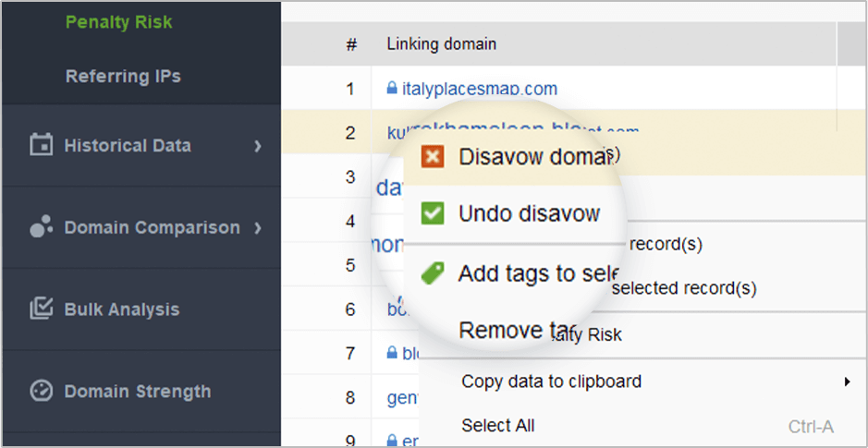The image size is (868, 448).
Task: Click row number 1 cell
Action: (350, 89)
